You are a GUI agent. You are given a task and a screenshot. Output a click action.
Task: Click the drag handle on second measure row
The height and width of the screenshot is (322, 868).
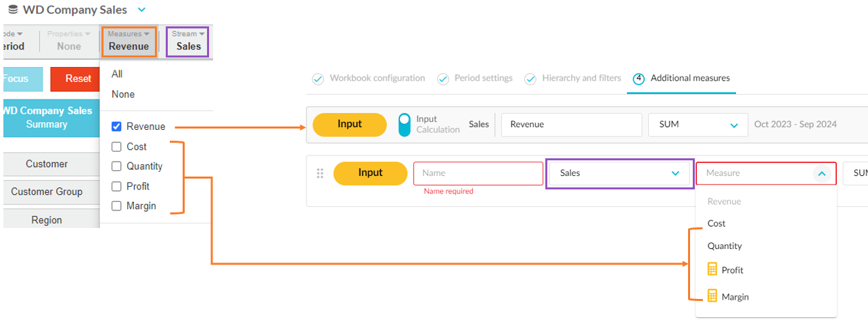pyautogui.click(x=320, y=173)
